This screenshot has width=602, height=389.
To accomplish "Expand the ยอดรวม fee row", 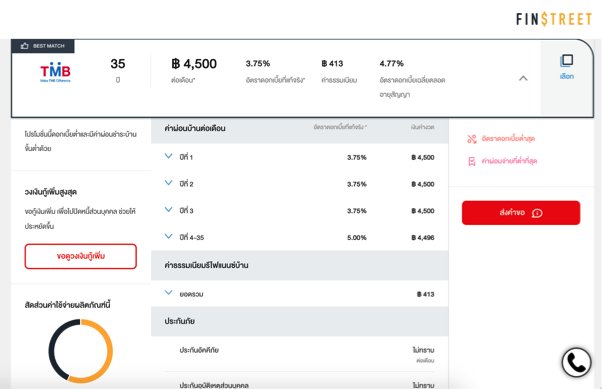I will point(169,293).
